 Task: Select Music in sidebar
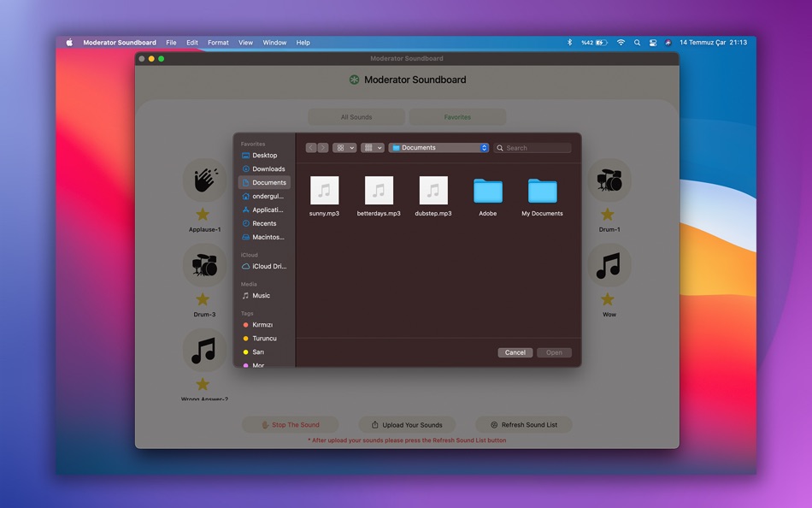(x=264, y=295)
